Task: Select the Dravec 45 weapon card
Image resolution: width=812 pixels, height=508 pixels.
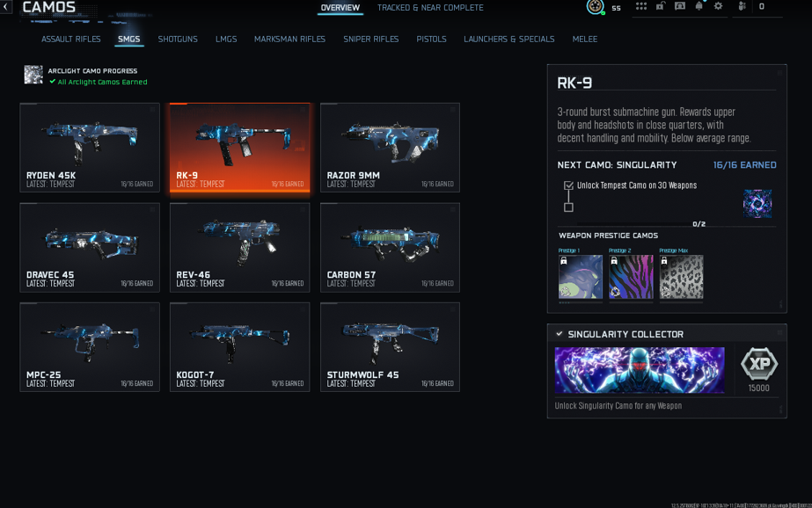Action: pos(90,247)
